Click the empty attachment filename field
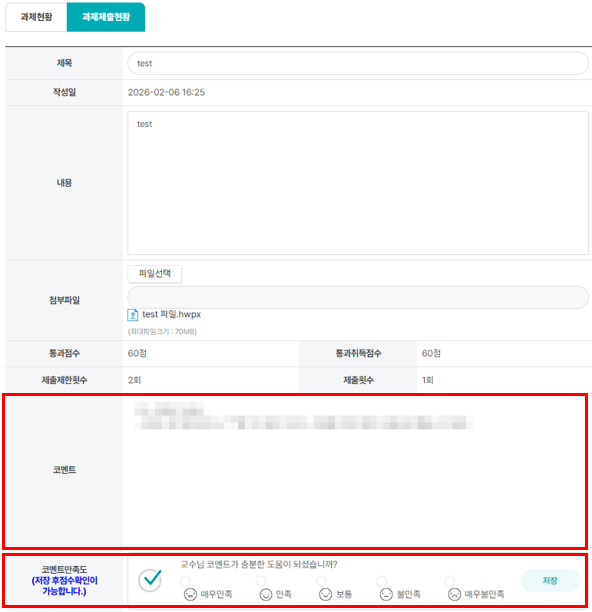This screenshot has width=592, height=612. coord(358,297)
